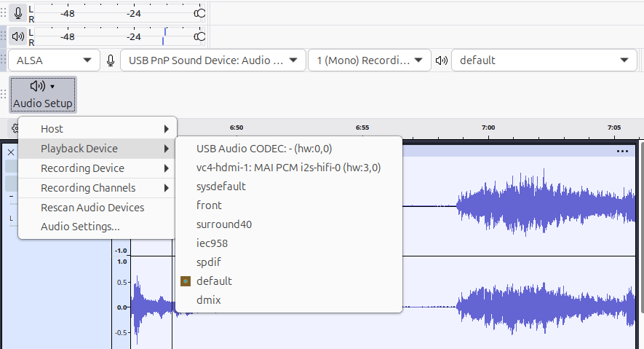
Task: Click the Audio Setup toolbar button
Action: point(43,95)
